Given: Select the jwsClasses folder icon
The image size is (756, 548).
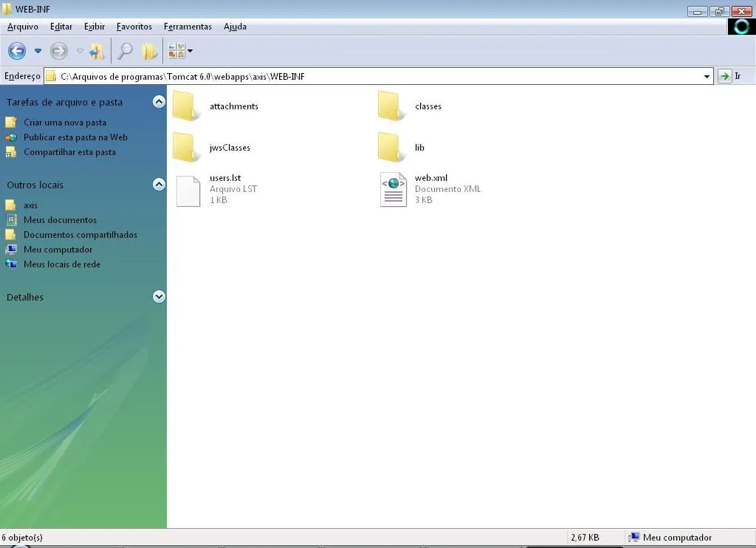Looking at the screenshot, I should (185, 147).
